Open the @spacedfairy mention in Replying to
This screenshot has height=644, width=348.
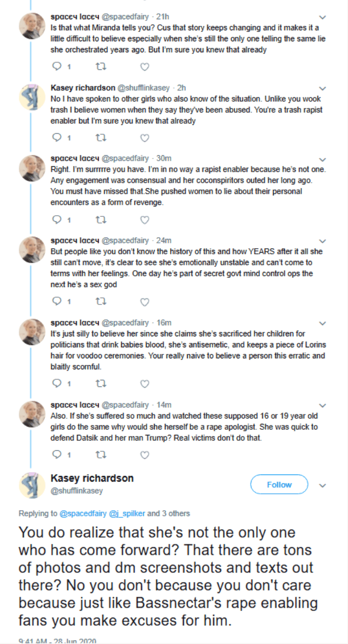point(83,514)
